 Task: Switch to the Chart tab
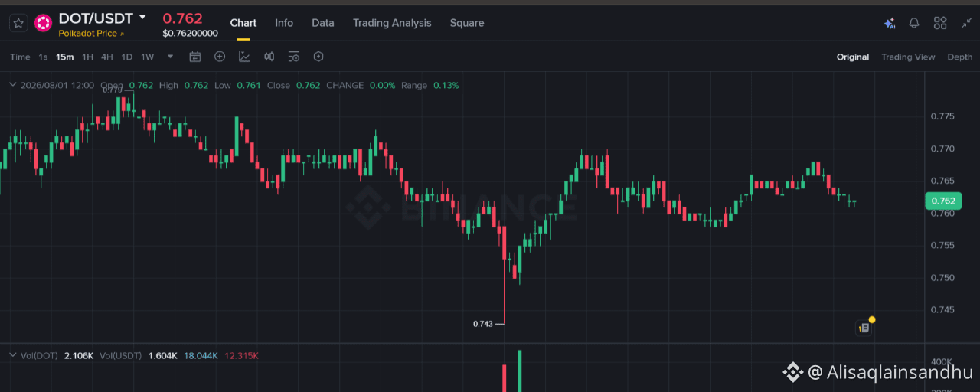[243, 23]
